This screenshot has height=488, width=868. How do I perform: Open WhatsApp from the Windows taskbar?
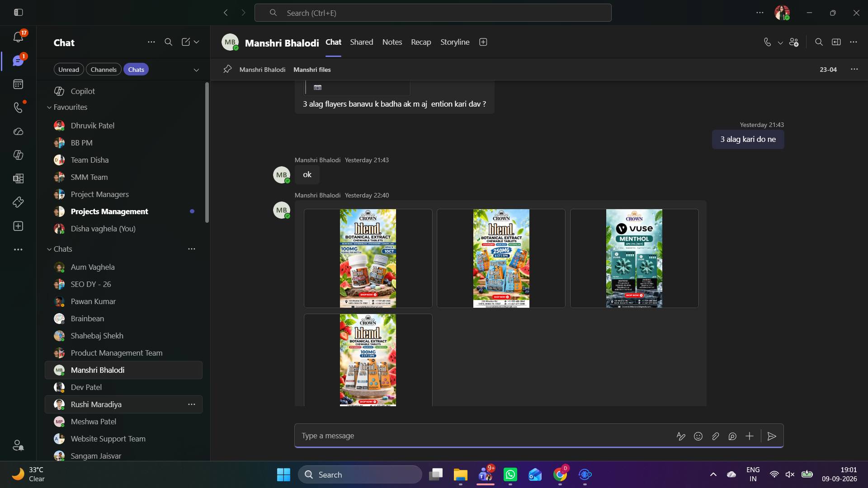point(510,474)
